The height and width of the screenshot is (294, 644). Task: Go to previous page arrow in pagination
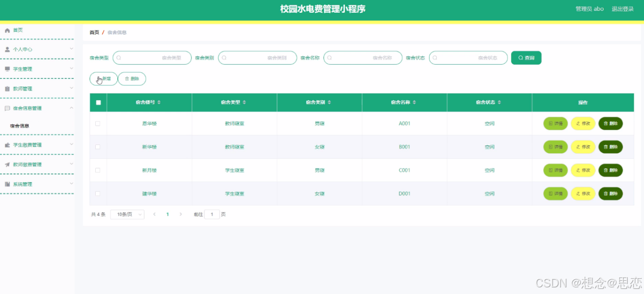(x=154, y=214)
